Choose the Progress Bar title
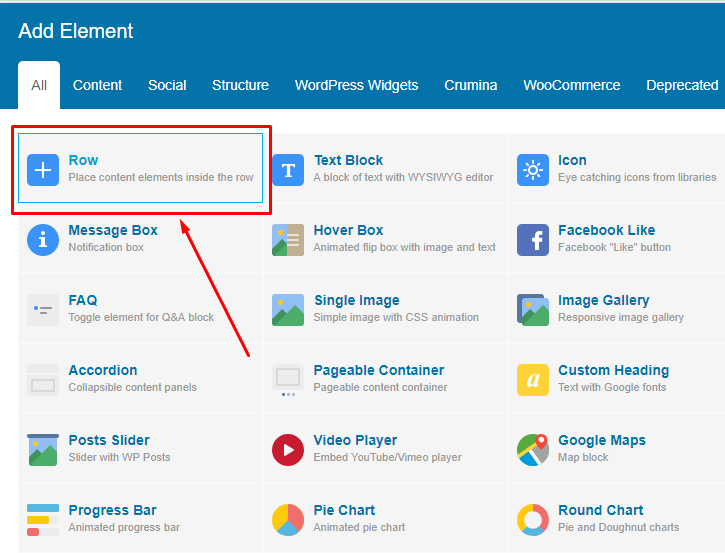The height and width of the screenshot is (553, 725). click(x=112, y=510)
